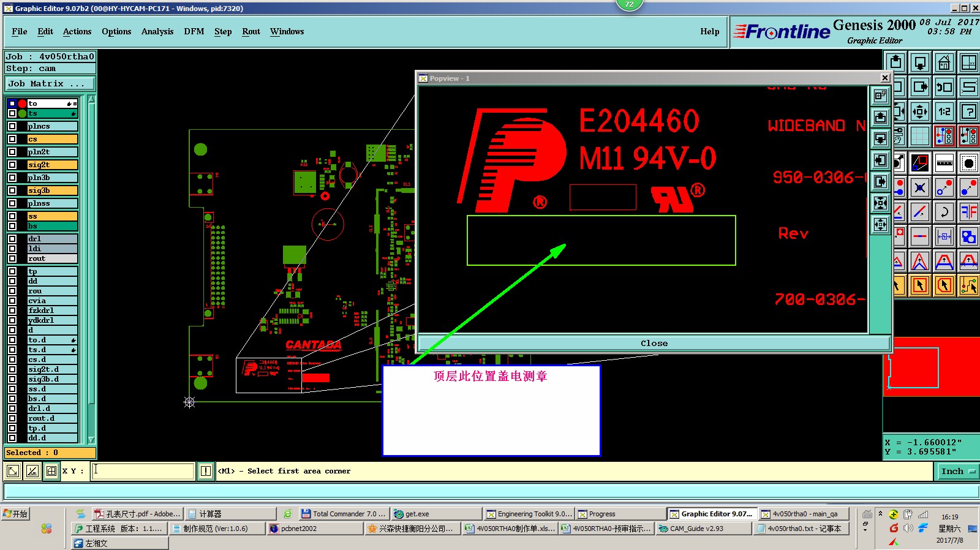This screenshot has height=550, width=980.
Task: Click the X Y coordinate input field
Action: pyautogui.click(x=143, y=471)
